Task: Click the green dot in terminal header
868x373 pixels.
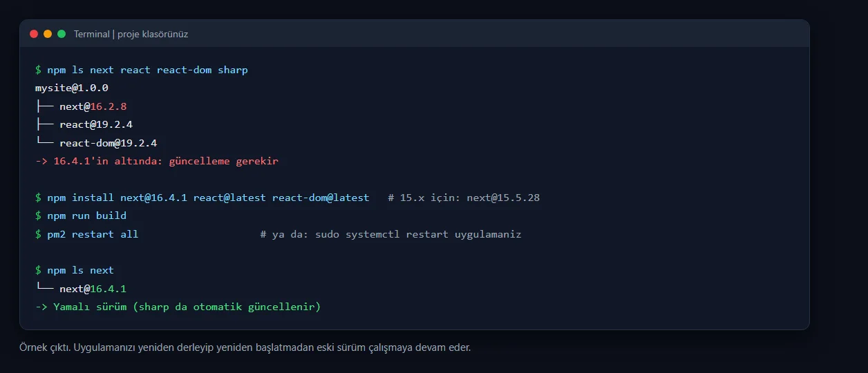Action: (62, 34)
